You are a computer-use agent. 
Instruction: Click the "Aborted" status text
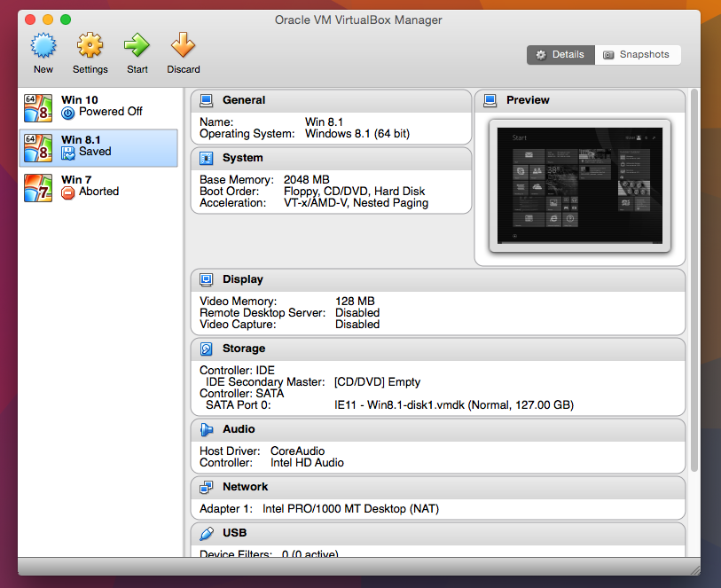[98, 192]
